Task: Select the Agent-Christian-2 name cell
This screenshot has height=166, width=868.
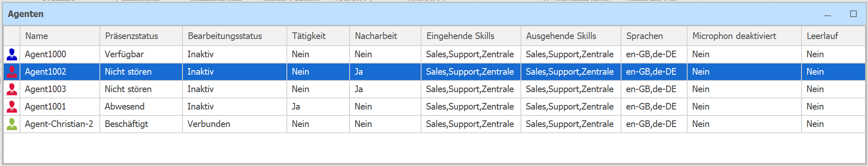Action: 59,124
